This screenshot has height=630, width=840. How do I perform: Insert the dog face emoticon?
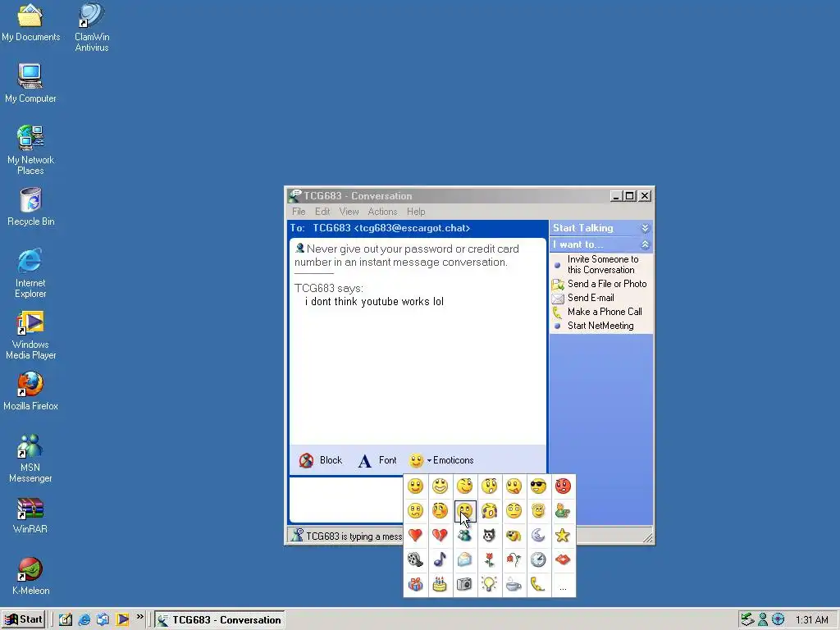514,535
